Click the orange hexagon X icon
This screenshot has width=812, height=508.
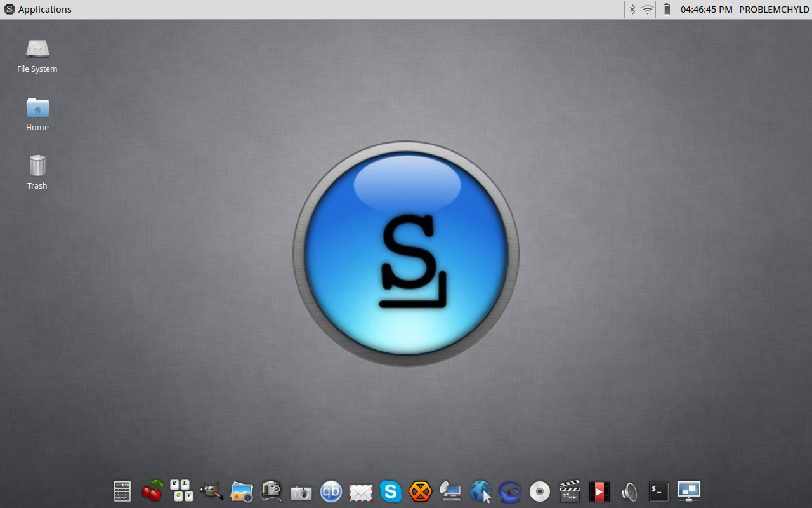click(421, 491)
